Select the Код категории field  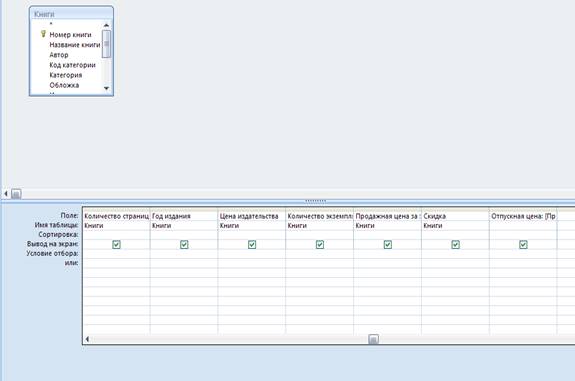[72, 65]
